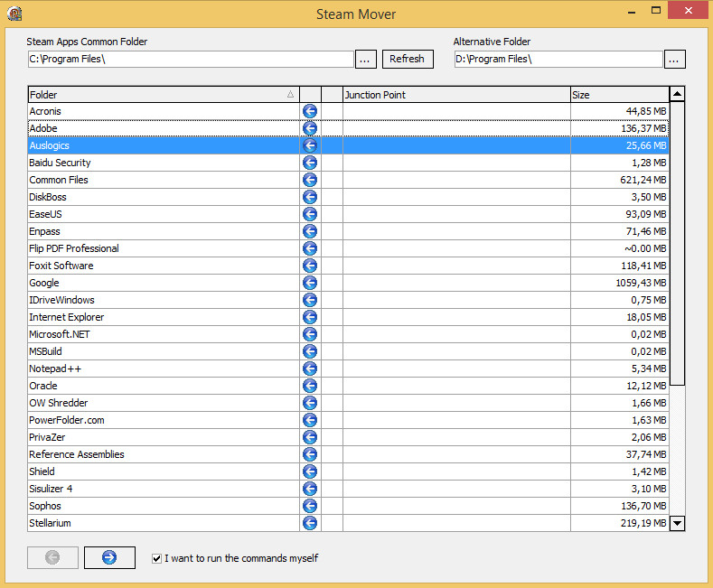
Task: Select the Foxit Software folder name
Action: [61, 266]
